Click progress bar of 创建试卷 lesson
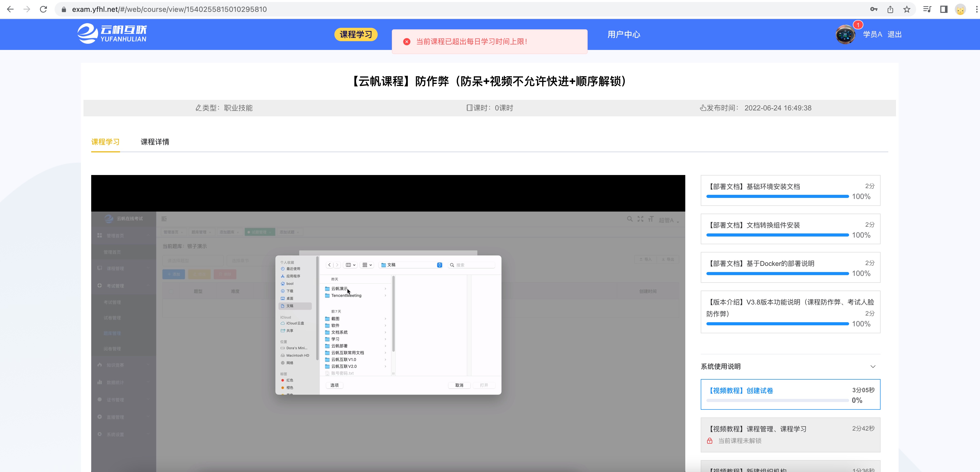980x472 pixels. 777,400
